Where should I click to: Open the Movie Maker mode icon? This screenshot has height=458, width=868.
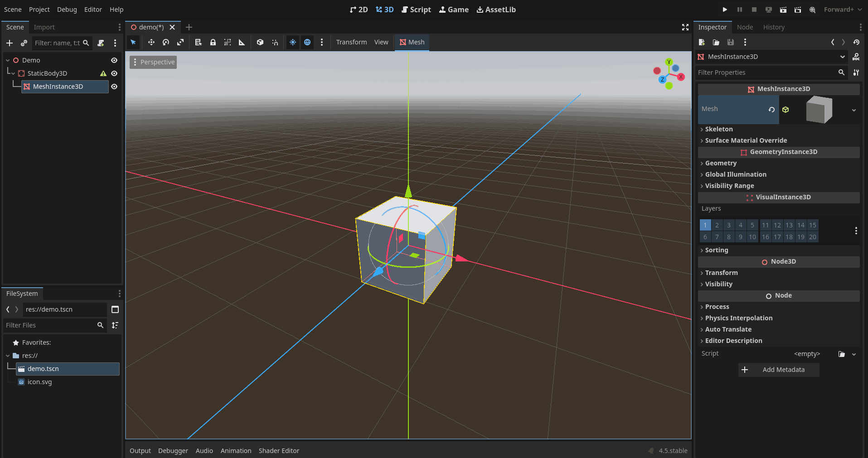point(812,10)
